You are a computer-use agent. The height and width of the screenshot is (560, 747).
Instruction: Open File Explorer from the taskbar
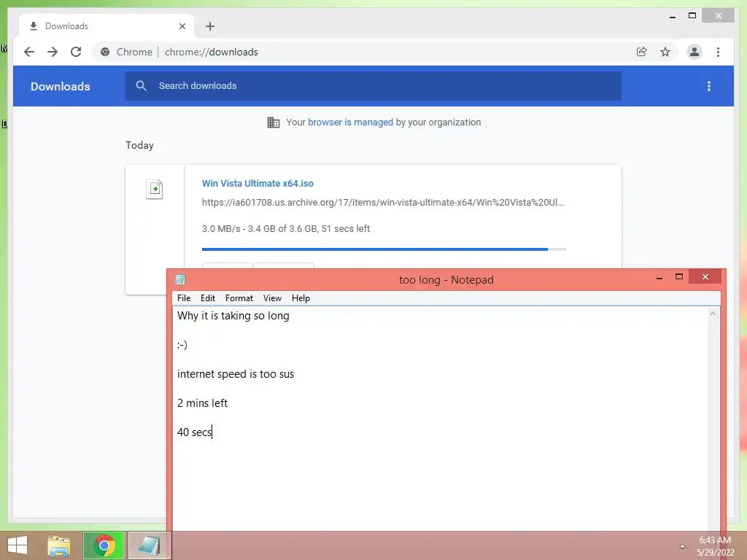[x=58, y=545]
